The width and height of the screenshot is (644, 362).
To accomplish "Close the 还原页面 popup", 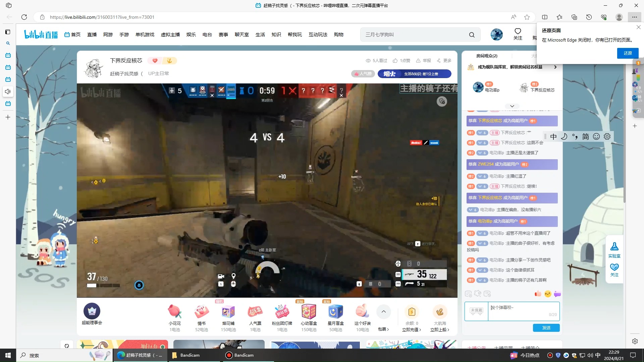I will [x=638, y=27].
